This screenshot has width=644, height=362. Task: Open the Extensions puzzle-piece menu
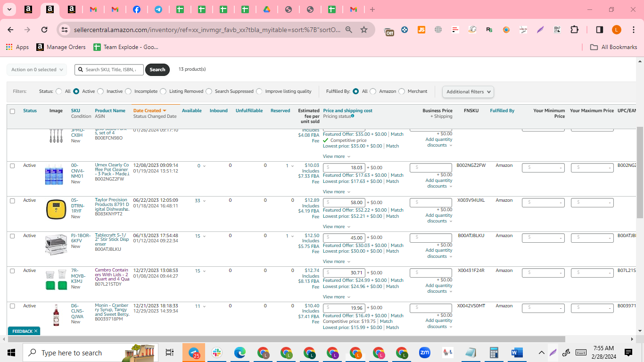[574, 30]
